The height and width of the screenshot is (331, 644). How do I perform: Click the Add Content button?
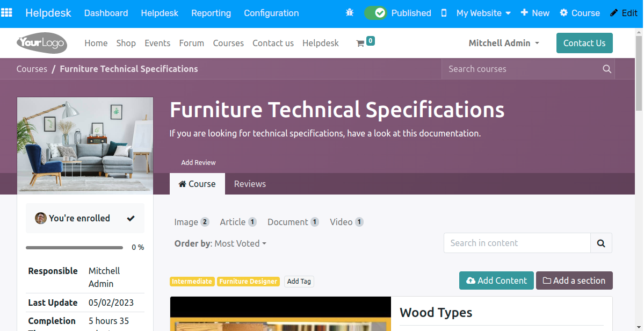click(x=496, y=280)
